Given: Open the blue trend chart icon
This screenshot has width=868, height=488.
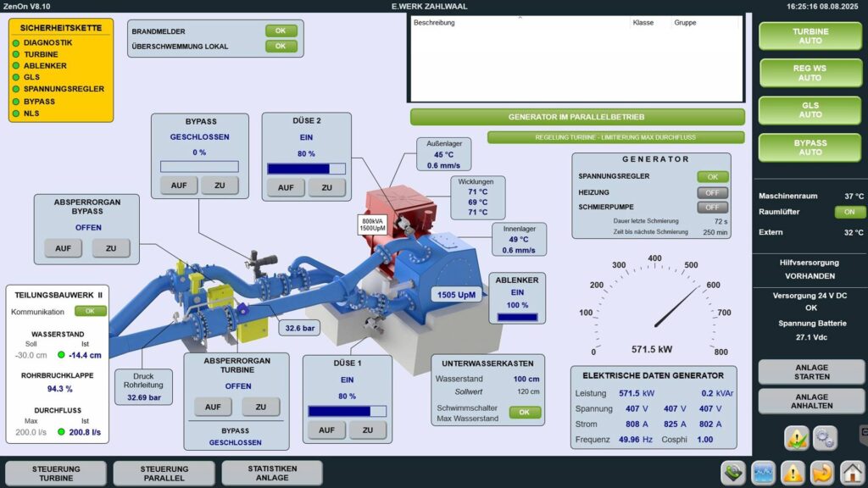Looking at the screenshot, I should tap(763, 472).
